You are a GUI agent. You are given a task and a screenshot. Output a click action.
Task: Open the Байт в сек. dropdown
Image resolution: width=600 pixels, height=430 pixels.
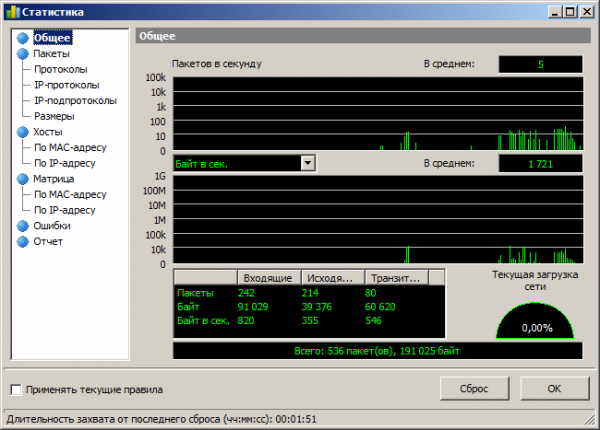point(308,162)
